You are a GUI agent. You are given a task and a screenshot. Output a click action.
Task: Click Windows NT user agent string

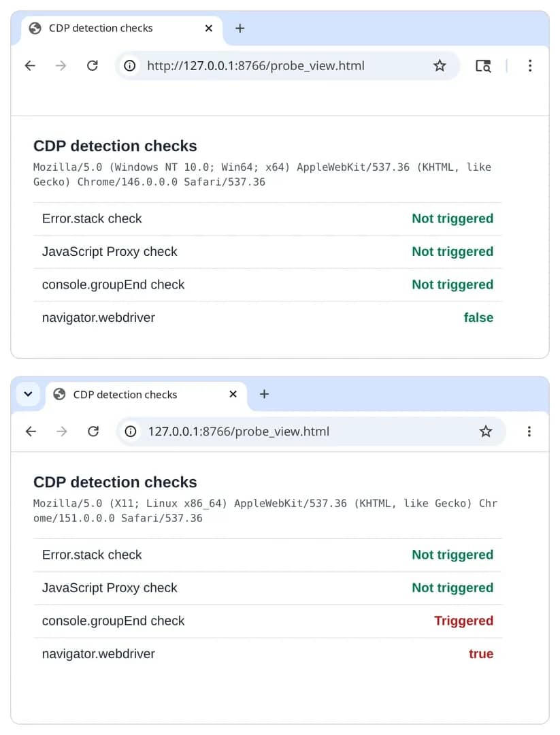click(262, 174)
